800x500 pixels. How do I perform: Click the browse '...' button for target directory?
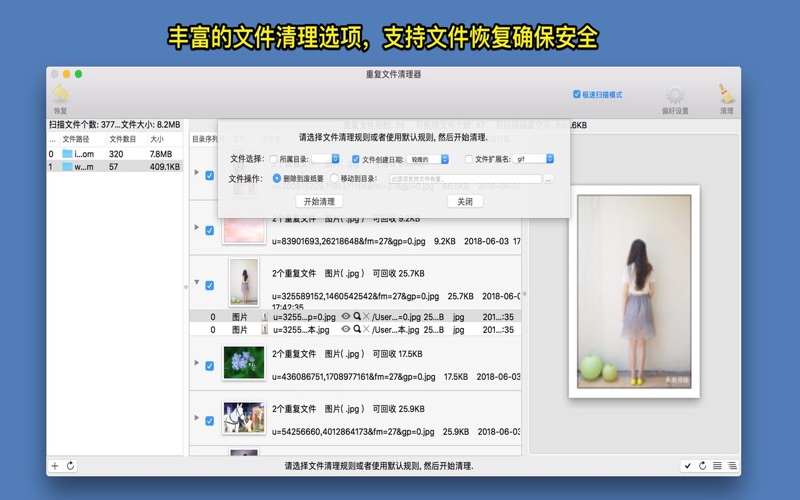pos(548,179)
